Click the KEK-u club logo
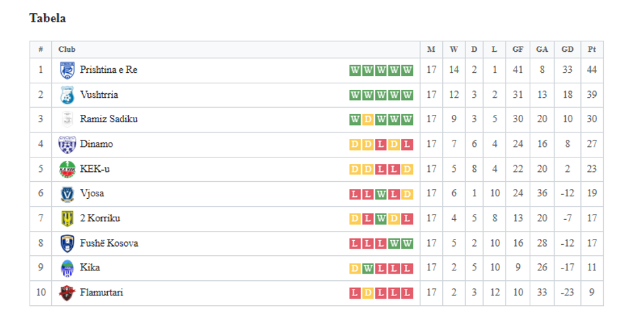This screenshot has width=644, height=315. point(67,169)
